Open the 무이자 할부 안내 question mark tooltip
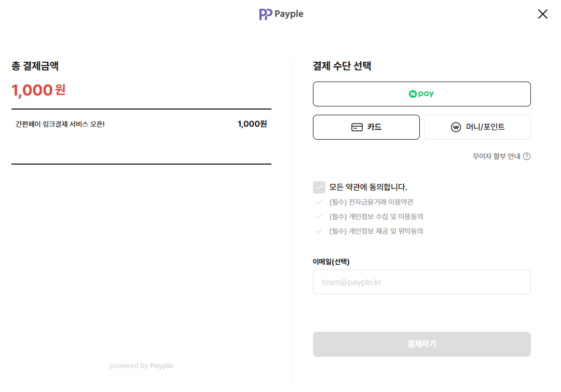 pyautogui.click(x=527, y=156)
